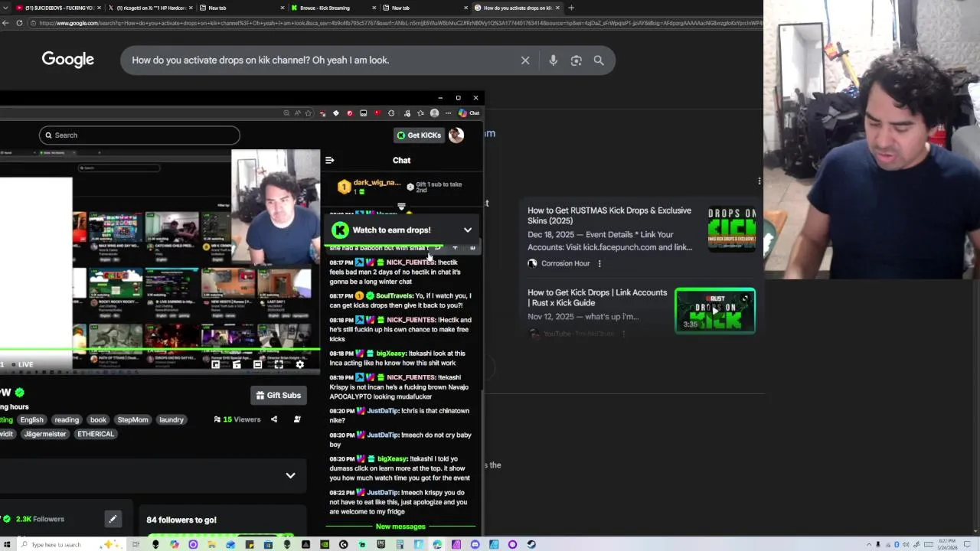Play the Drops on Kick video thumbnail
980x551 pixels.
[x=715, y=311]
